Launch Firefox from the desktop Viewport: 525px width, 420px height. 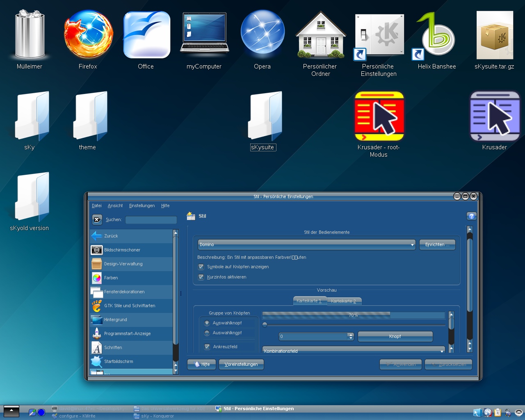pos(88,35)
